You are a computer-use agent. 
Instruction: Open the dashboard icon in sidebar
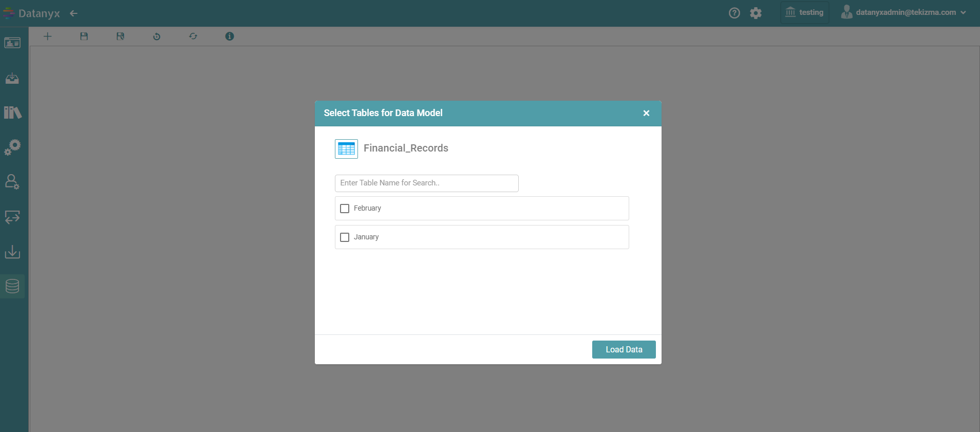coord(12,43)
